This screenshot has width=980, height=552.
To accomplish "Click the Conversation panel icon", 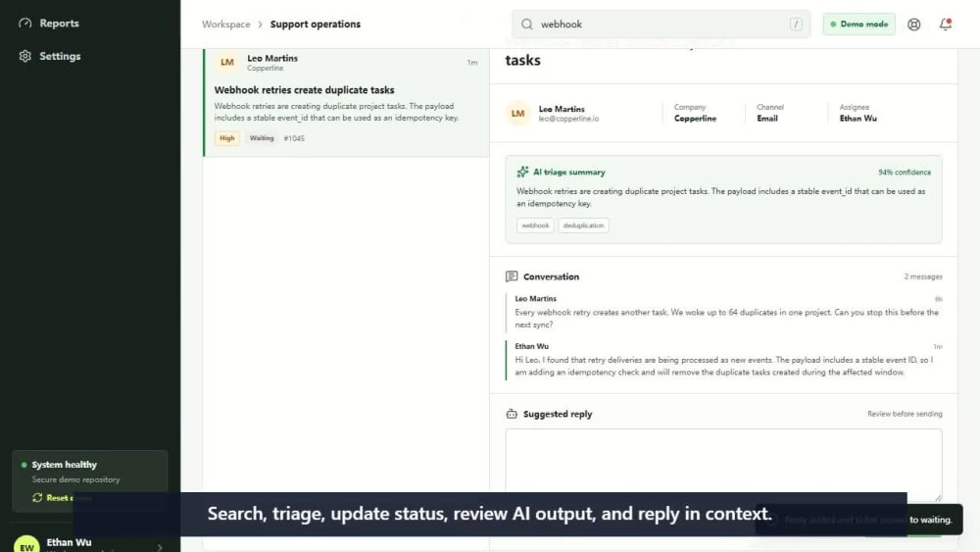I will (x=512, y=276).
